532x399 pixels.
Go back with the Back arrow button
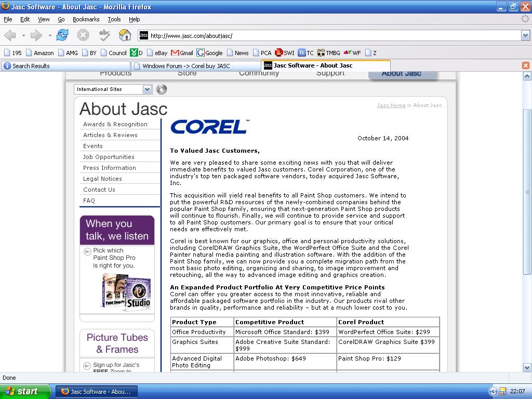(10, 35)
